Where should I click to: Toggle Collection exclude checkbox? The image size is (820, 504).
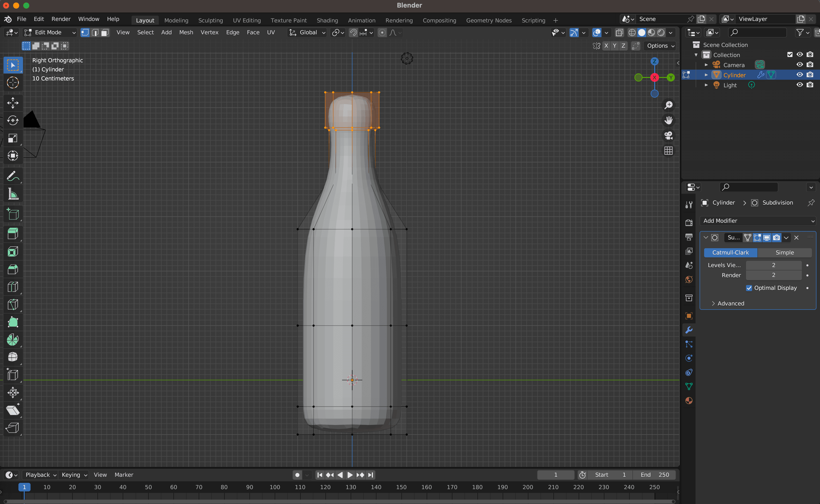coord(790,54)
